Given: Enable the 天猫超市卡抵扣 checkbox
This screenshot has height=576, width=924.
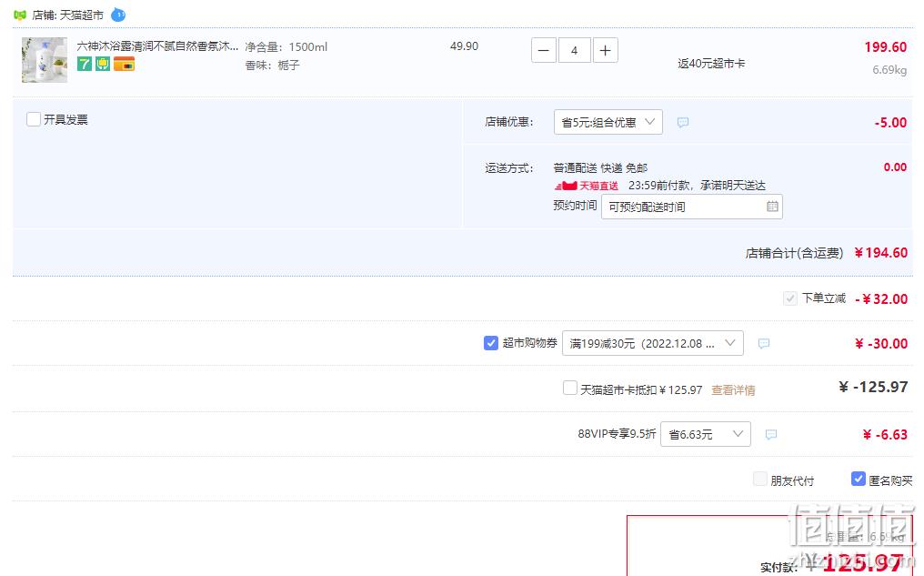Looking at the screenshot, I should point(570,388).
